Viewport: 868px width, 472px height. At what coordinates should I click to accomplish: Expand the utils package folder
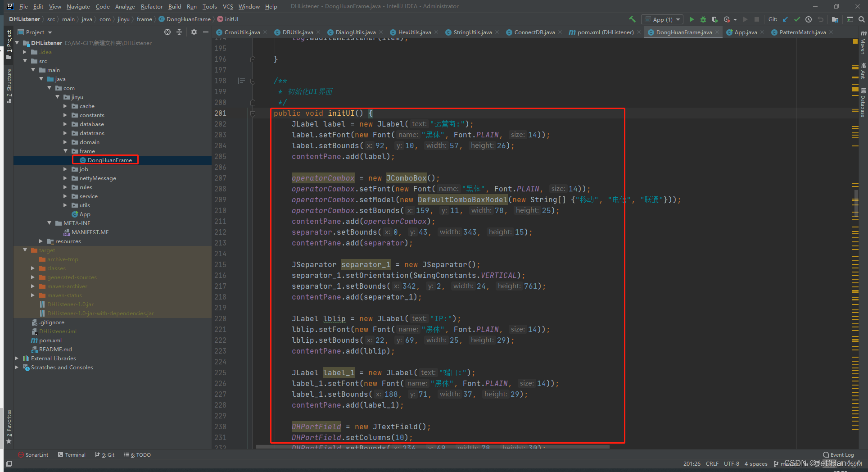tap(65, 205)
